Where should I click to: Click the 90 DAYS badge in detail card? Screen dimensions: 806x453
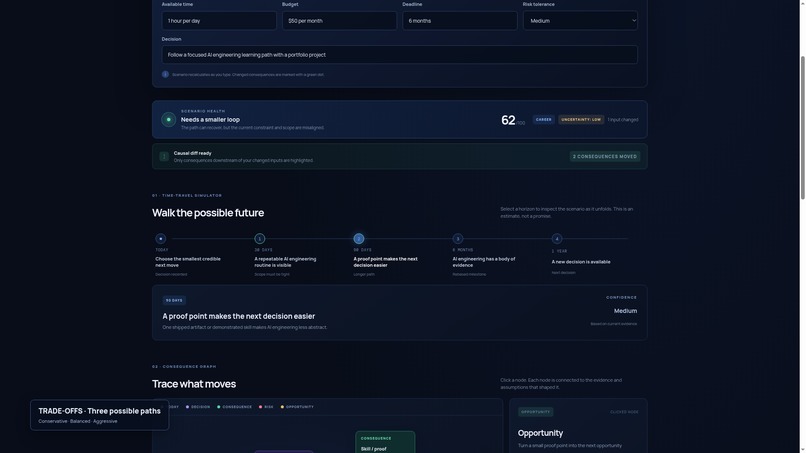coord(174,300)
